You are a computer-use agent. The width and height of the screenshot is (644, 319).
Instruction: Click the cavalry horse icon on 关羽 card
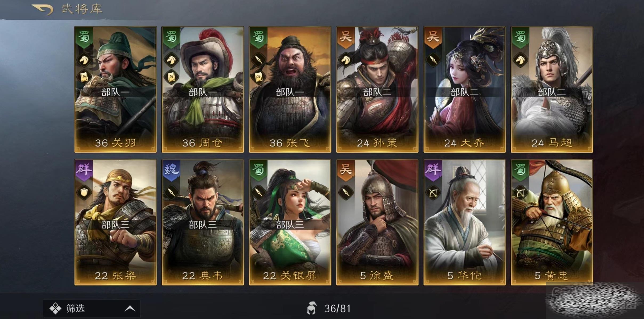coord(84,60)
